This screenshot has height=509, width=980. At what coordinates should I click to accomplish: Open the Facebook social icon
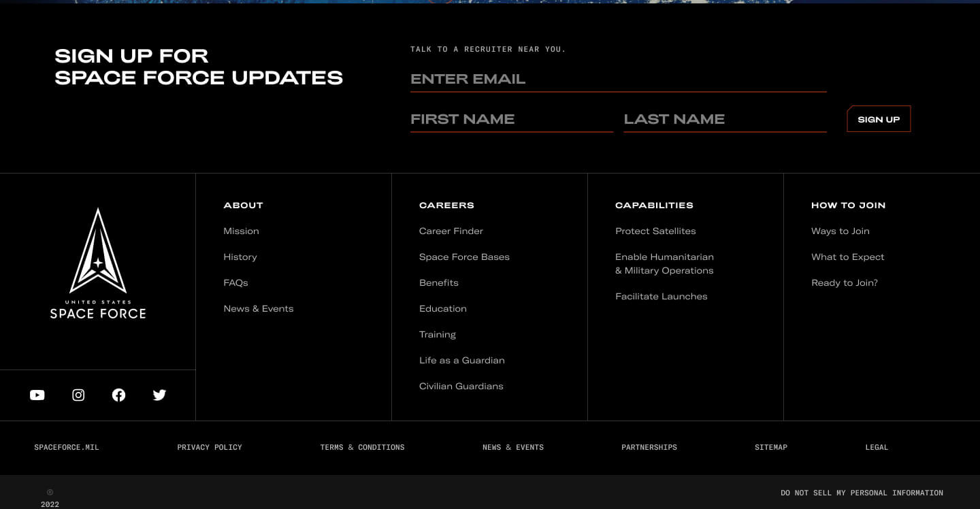pos(119,395)
